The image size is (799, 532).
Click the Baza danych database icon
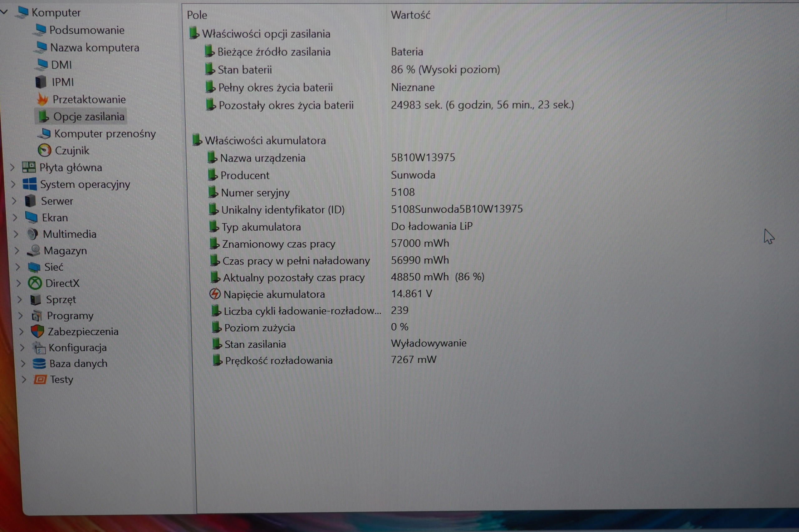tap(39, 363)
